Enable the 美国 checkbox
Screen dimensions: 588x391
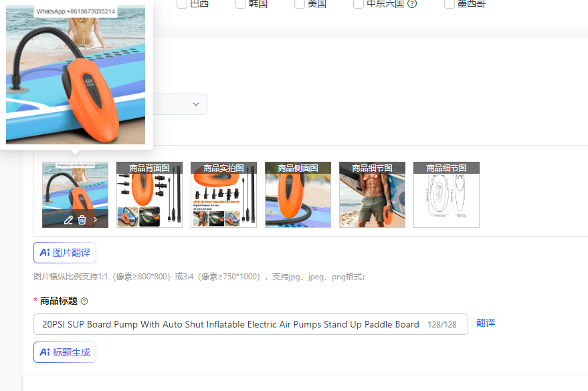pos(300,3)
